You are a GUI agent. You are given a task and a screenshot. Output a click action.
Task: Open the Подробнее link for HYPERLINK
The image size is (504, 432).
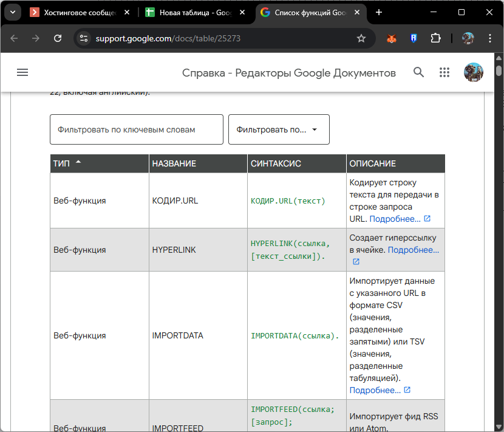click(x=414, y=249)
